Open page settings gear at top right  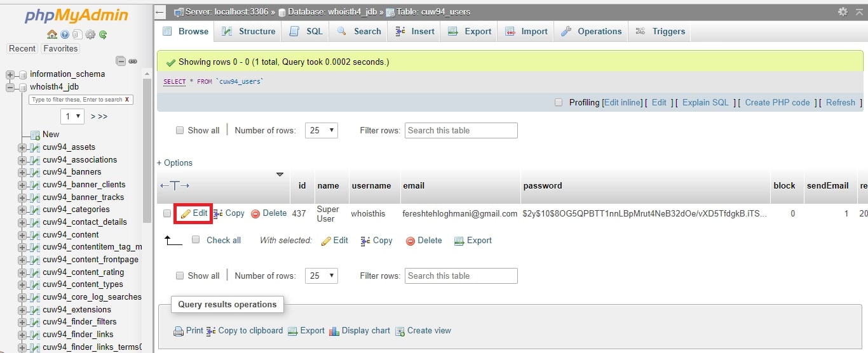(843, 12)
